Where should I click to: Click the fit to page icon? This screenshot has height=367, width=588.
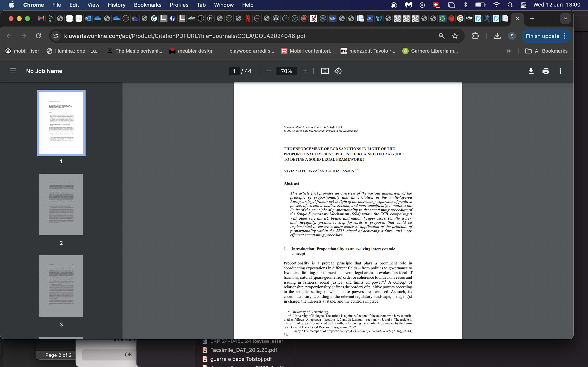click(325, 71)
